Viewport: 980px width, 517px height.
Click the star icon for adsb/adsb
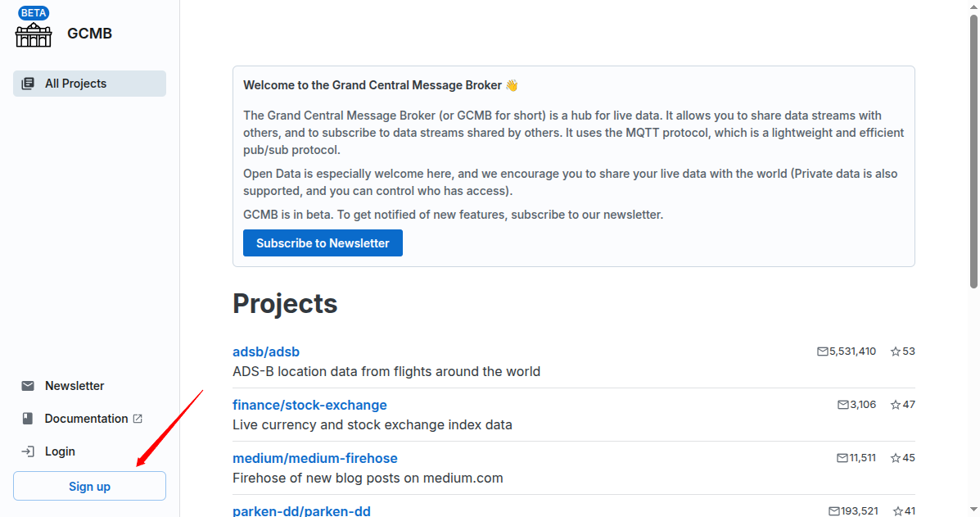tap(896, 351)
